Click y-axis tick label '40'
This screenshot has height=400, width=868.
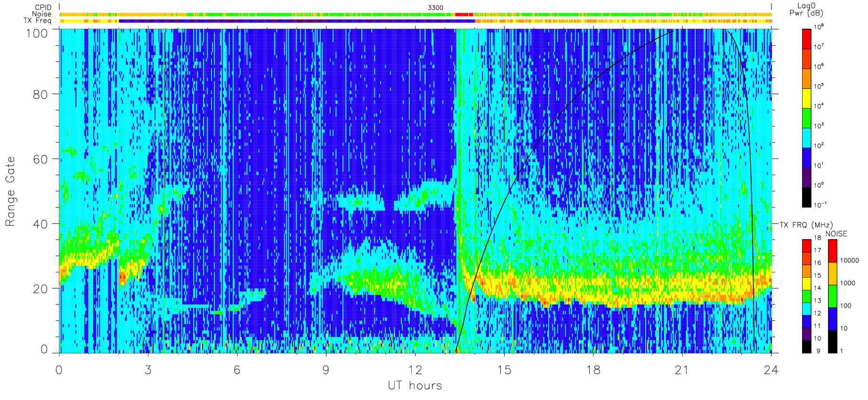(41, 224)
